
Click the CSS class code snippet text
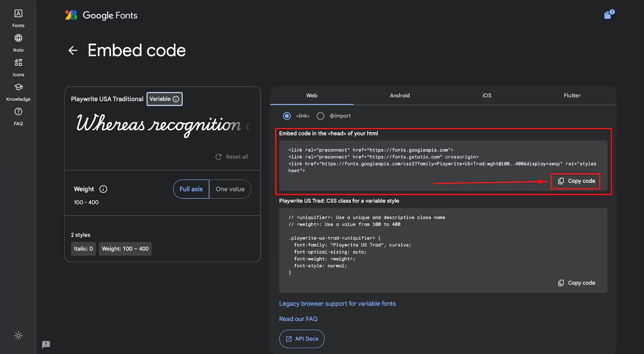point(367,245)
